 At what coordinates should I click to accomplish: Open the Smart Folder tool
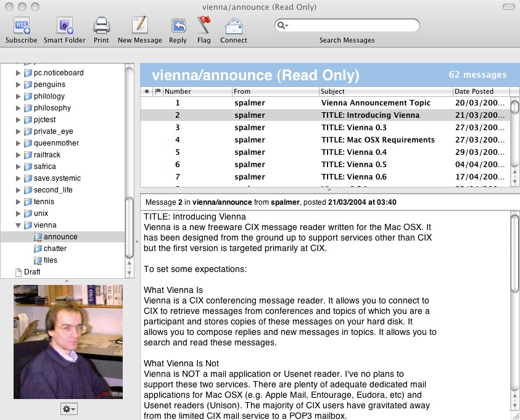click(65, 26)
